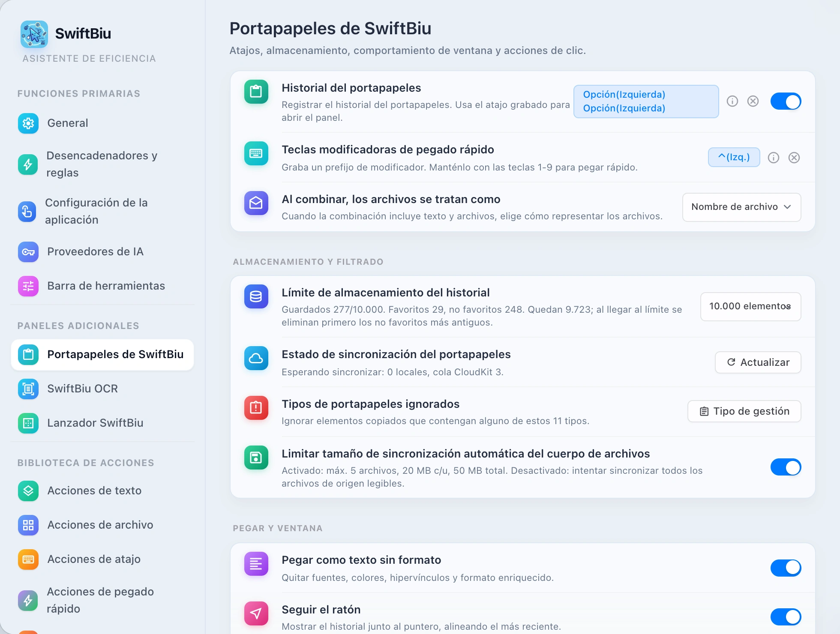Open the SwiftBiu OCR panel

(x=102, y=389)
